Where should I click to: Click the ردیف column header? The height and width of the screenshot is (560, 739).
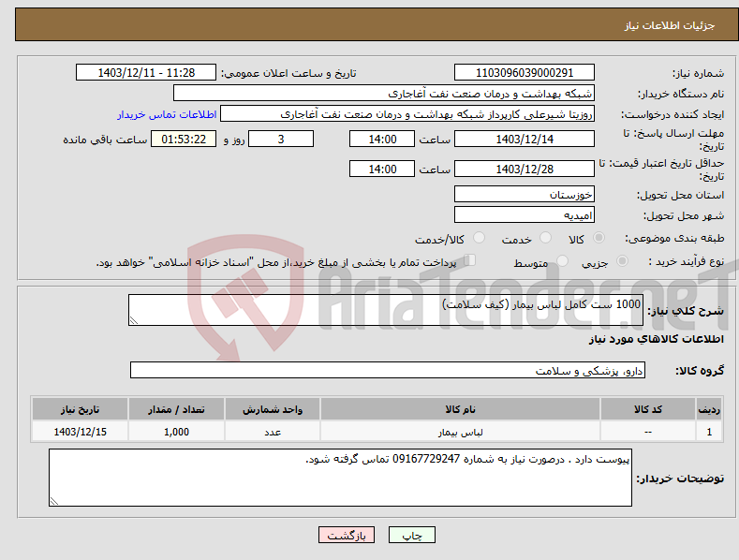point(709,409)
